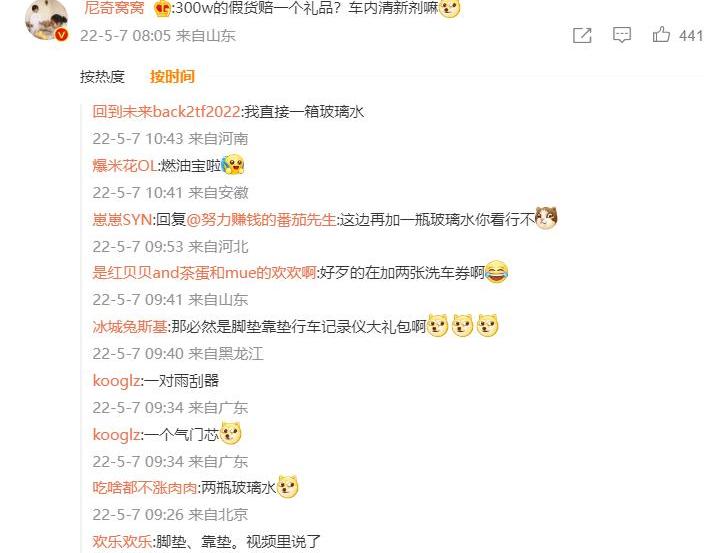This screenshot has height=553, width=727.
Task: Open 爆米花OL user profile
Action: pyautogui.click(x=125, y=165)
